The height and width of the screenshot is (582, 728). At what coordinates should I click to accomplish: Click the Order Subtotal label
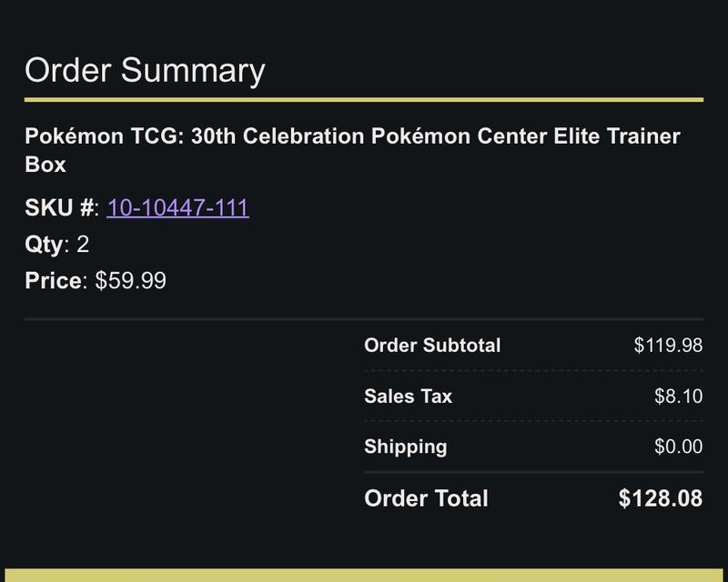tap(432, 346)
